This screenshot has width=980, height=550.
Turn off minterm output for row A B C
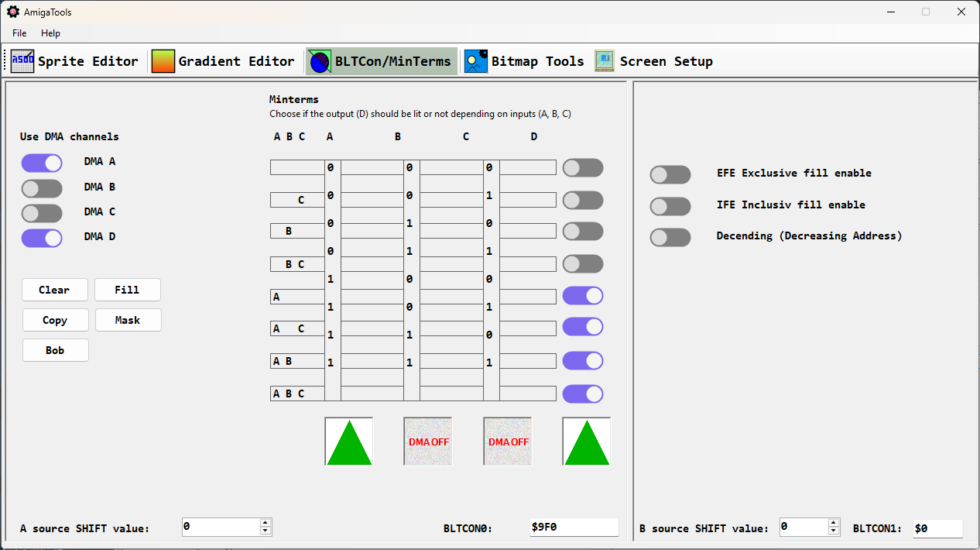[583, 394]
